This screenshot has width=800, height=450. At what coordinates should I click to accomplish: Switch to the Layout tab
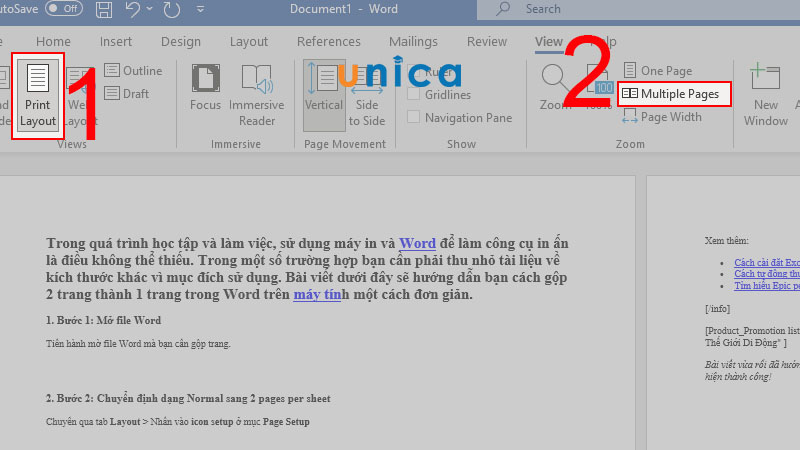(x=248, y=41)
